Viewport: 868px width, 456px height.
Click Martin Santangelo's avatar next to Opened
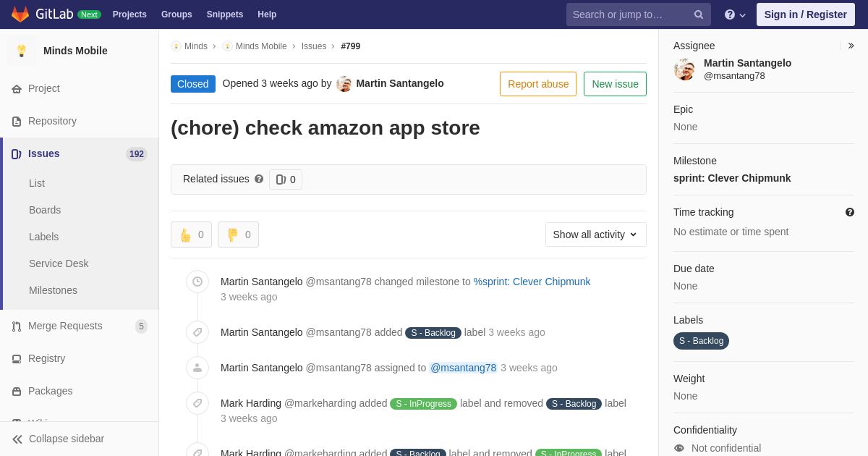point(344,84)
